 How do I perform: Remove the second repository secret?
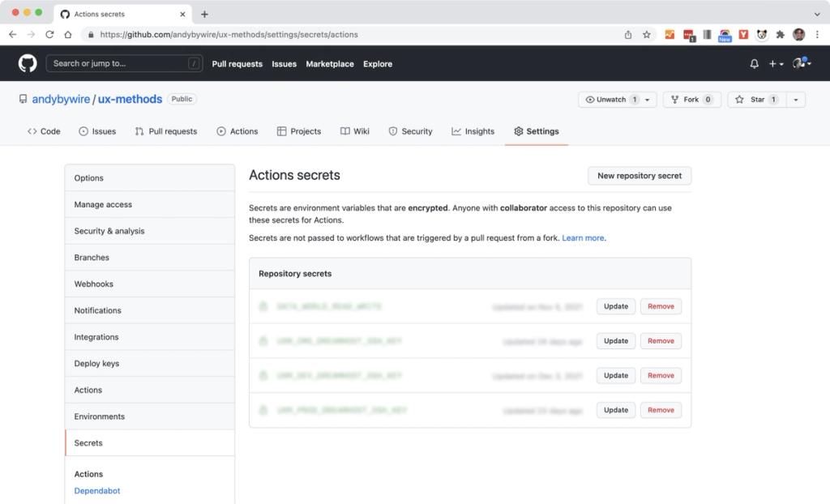point(661,341)
